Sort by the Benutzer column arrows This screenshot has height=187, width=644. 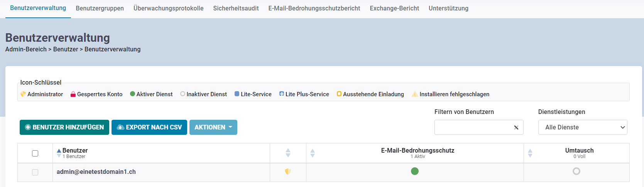pos(59,153)
